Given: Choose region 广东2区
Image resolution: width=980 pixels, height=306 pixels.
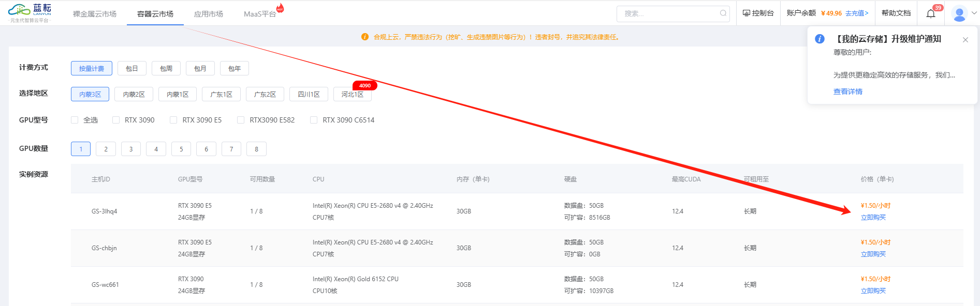Looking at the screenshot, I should (265, 94).
